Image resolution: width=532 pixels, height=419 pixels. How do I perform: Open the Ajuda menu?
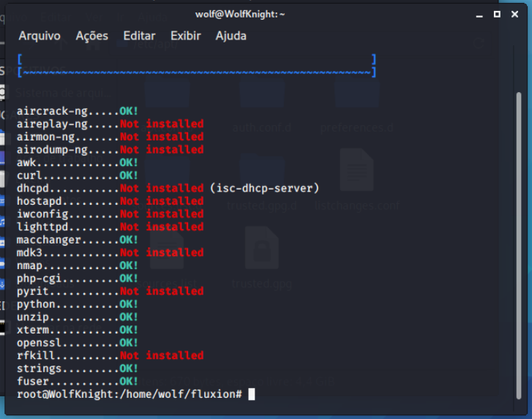(231, 36)
